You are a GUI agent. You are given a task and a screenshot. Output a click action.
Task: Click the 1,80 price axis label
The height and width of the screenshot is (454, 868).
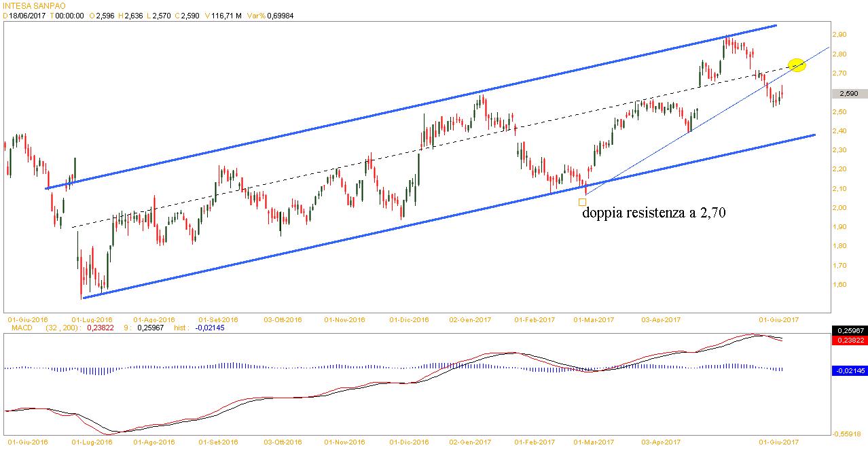(x=838, y=246)
